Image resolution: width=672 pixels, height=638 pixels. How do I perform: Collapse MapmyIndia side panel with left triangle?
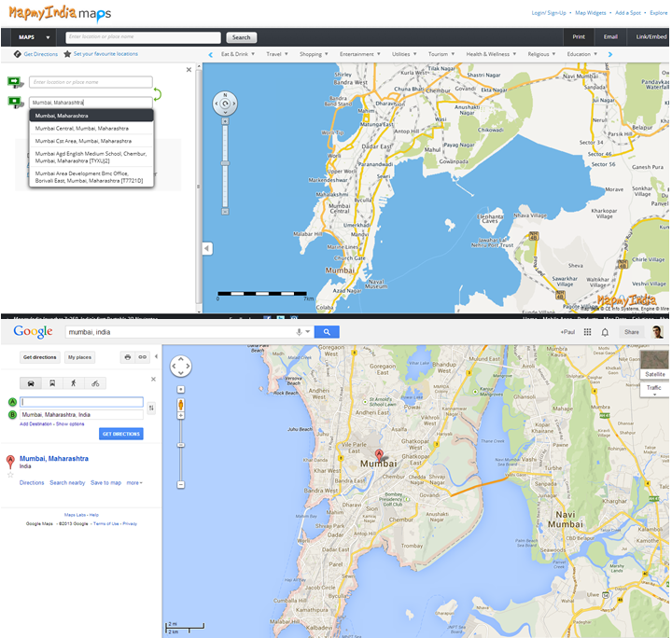tap(207, 248)
